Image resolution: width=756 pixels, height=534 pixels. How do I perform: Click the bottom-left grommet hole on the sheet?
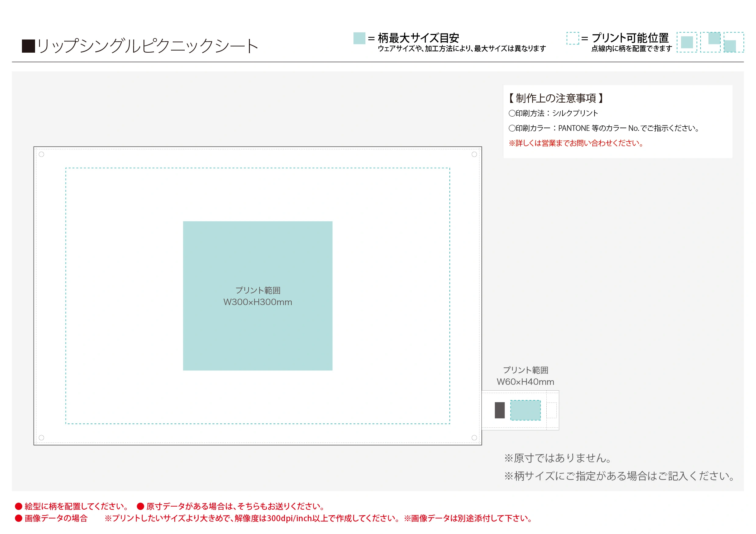click(x=41, y=437)
